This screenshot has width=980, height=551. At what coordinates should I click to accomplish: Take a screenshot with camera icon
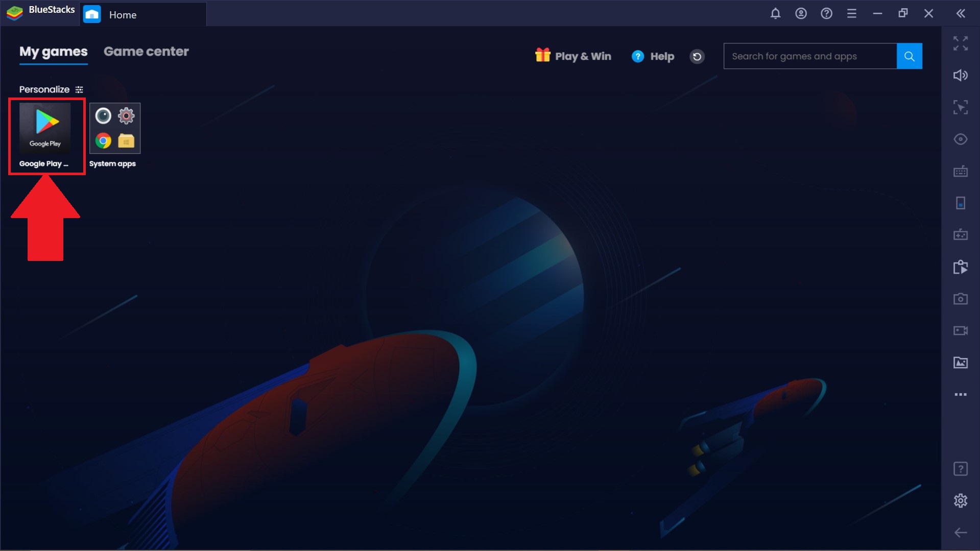coord(961,299)
